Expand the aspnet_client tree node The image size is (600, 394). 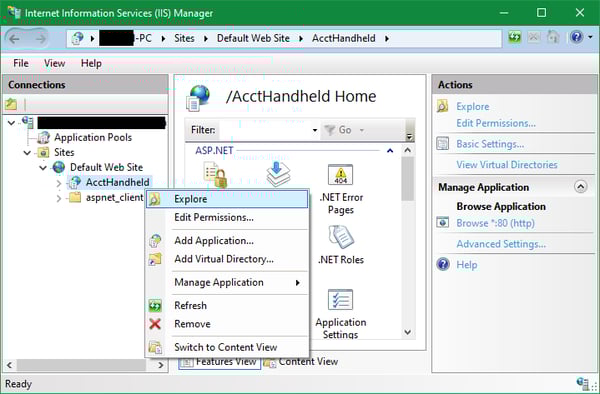(59, 198)
